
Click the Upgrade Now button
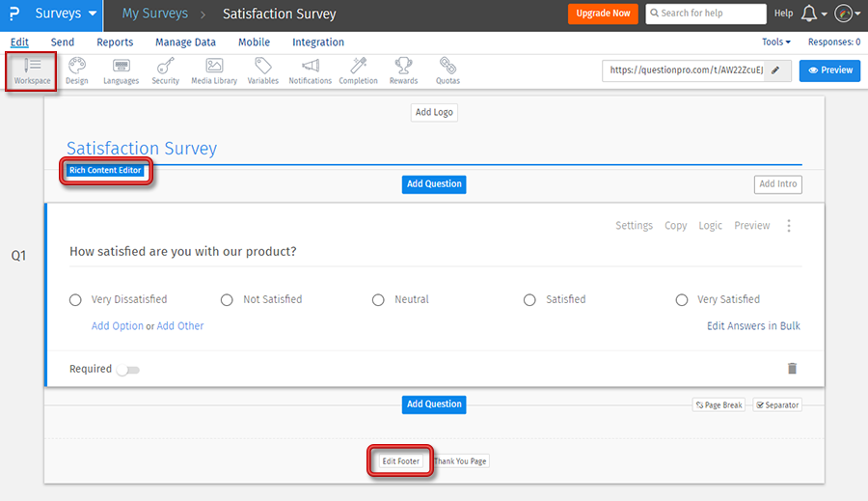603,14
